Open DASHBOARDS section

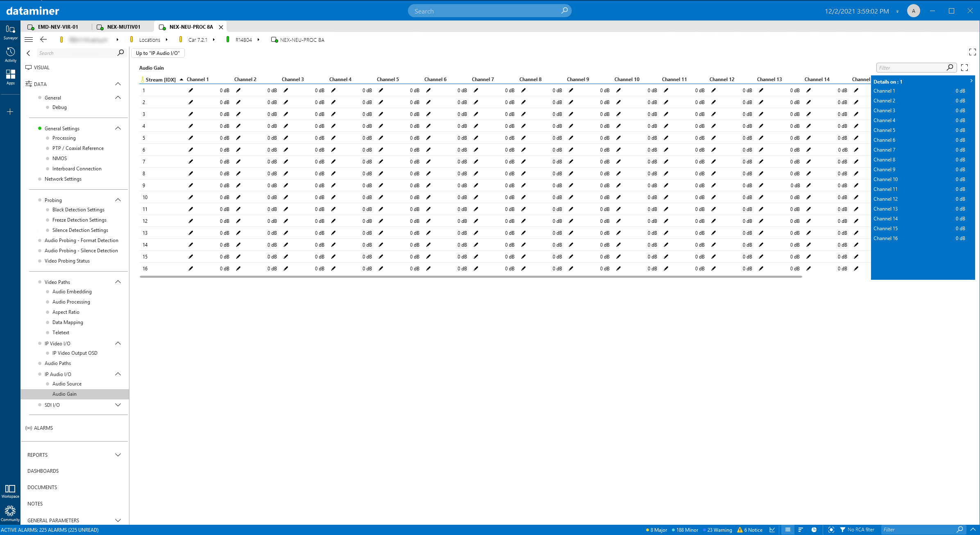click(x=43, y=471)
